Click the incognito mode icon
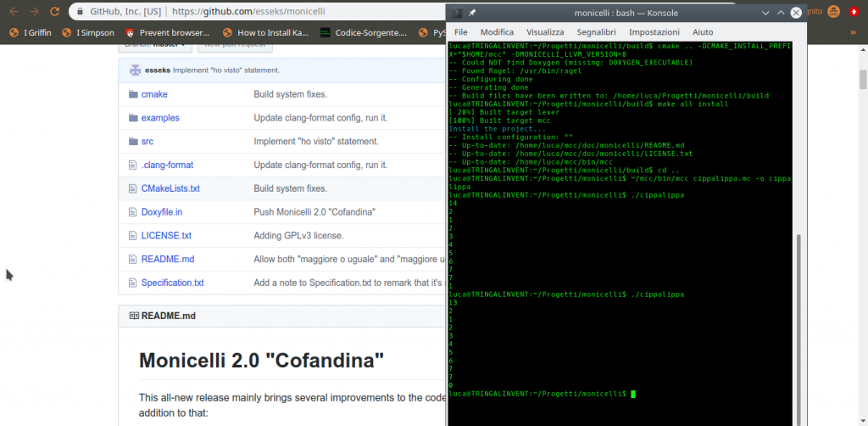The width and height of the screenshot is (868, 426). tap(834, 11)
